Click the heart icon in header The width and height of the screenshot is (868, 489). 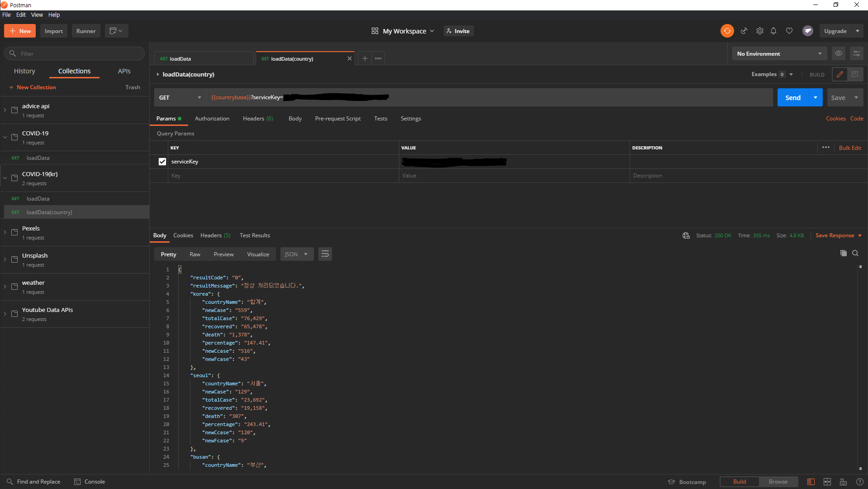coord(789,31)
